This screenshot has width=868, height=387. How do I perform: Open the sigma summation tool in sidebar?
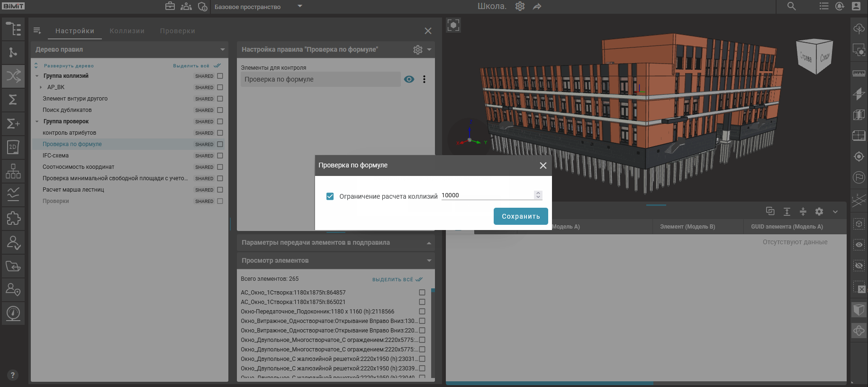[x=13, y=100]
